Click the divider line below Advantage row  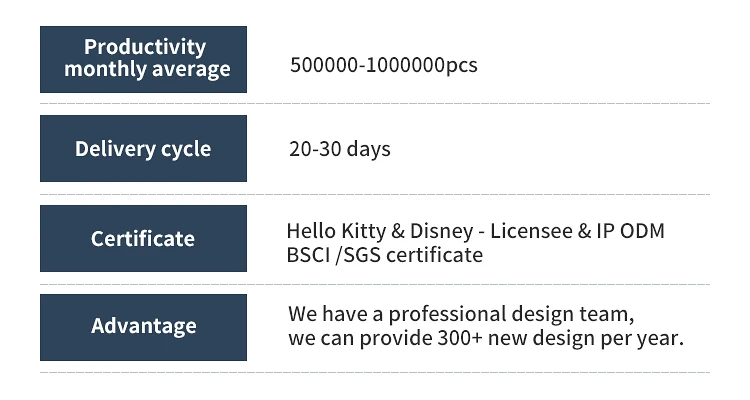375,372
